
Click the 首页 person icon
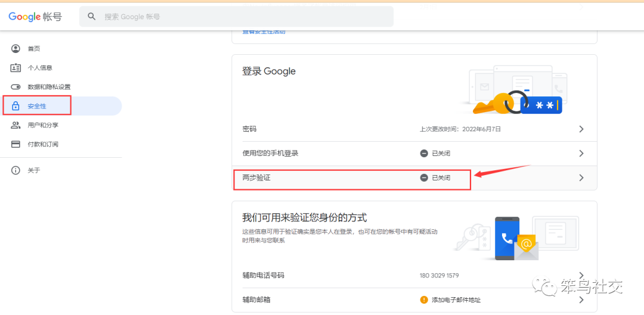(16, 48)
